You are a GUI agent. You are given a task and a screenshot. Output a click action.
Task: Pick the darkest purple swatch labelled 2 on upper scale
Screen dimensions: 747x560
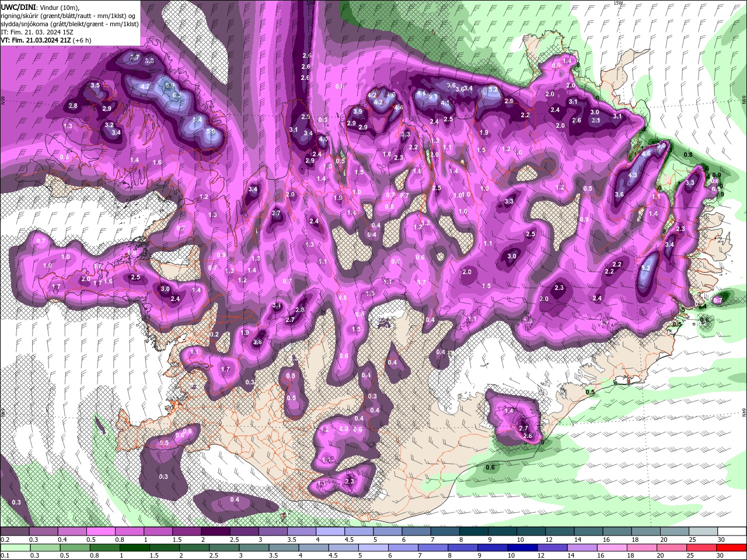tap(215, 531)
